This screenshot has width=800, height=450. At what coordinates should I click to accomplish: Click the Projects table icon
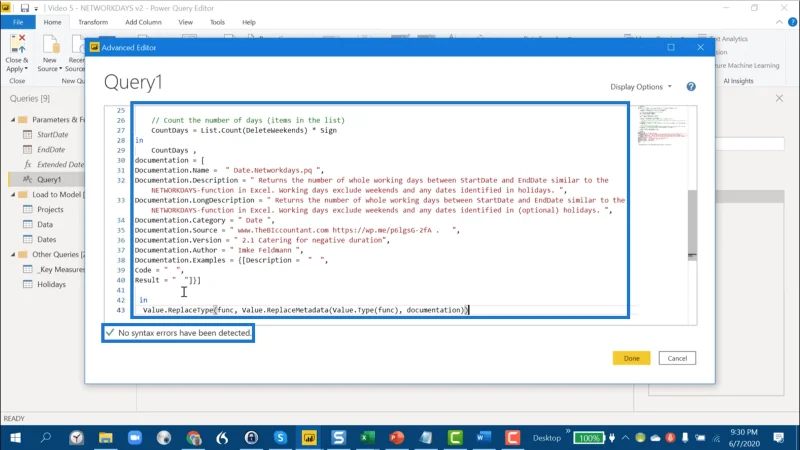[x=28, y=209]
